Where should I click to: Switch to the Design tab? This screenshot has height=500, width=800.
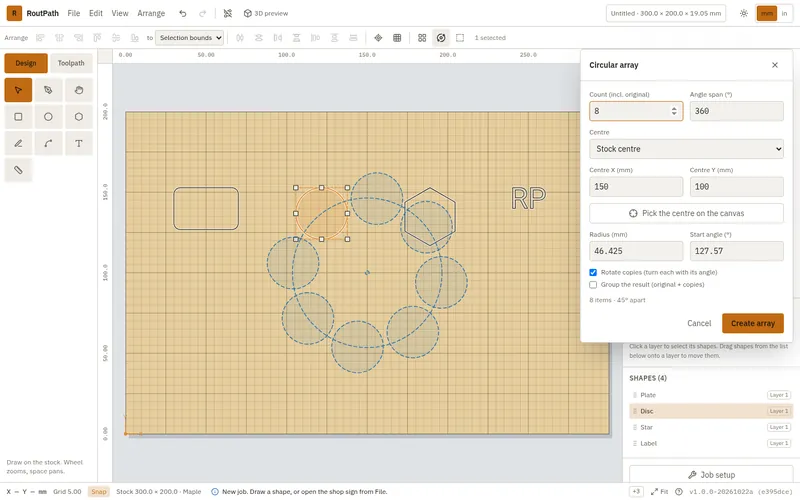(x=26, y=63)
